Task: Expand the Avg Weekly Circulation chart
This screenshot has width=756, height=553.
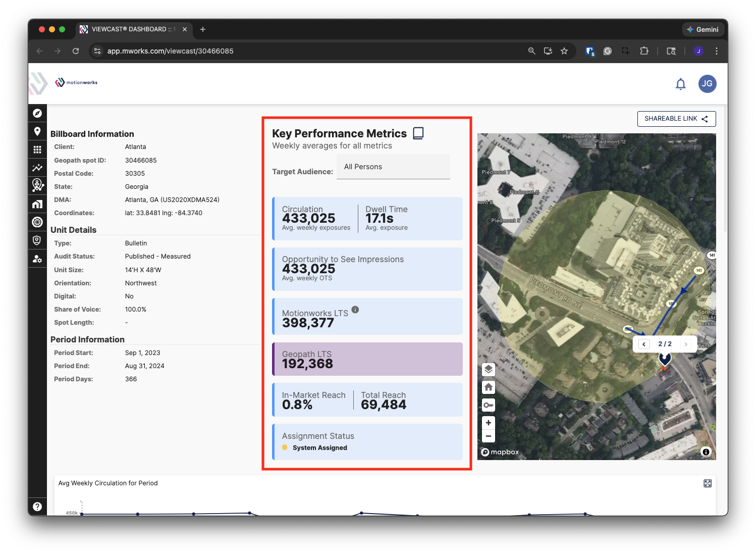Action: click(x=708, y=483)
